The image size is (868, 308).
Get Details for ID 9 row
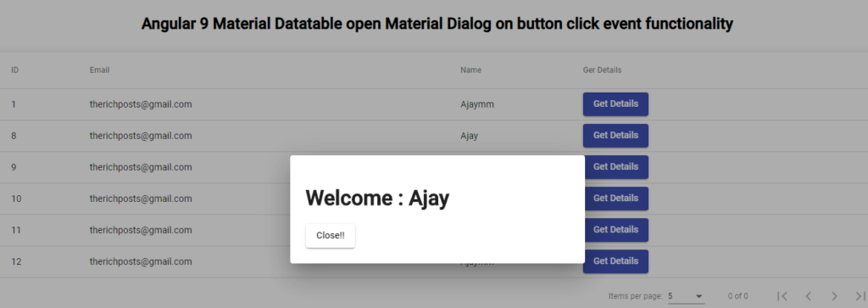617,167
